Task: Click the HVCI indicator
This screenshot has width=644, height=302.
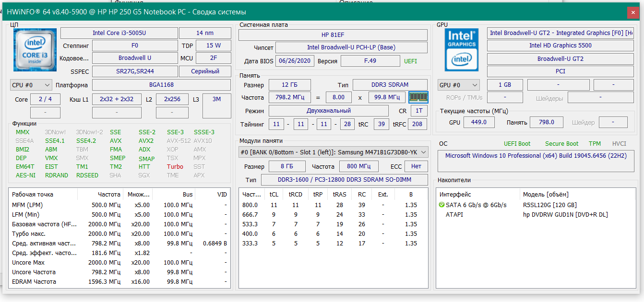Action: (619, 144)
